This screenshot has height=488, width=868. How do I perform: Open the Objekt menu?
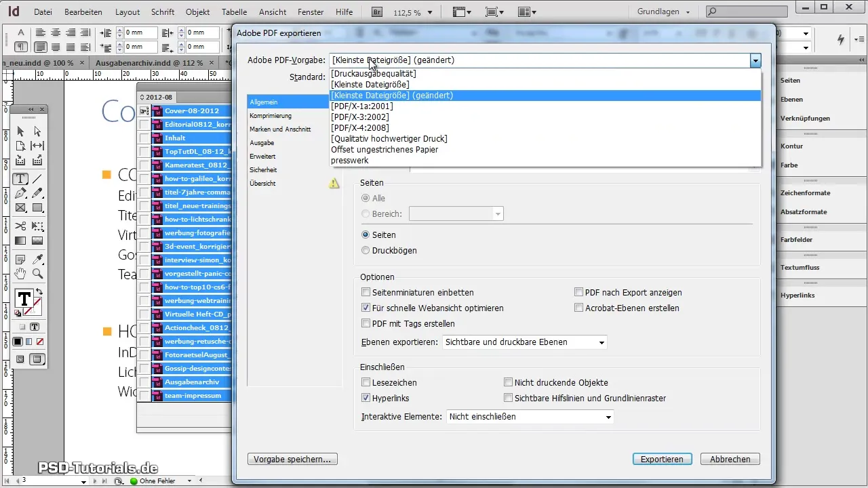[x=197, y=12]
